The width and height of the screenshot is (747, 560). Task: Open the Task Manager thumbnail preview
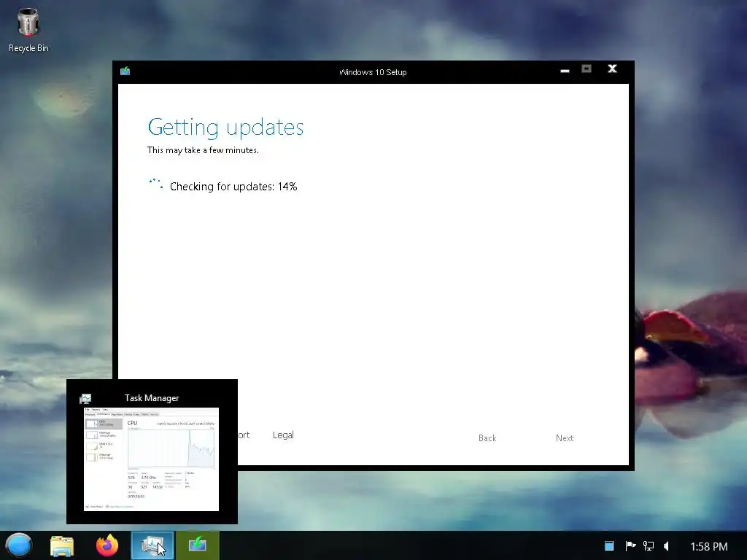(152, 459)
